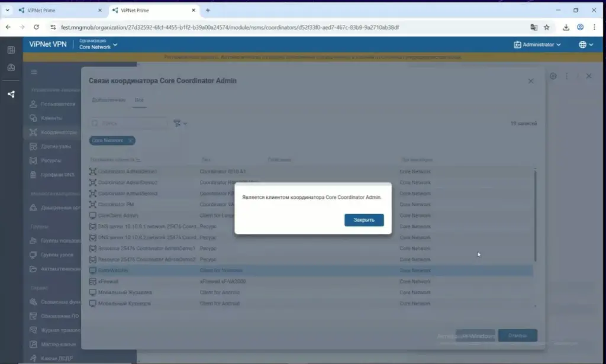Remove the Core Network filter chip
Screen dimensions: 606x364
coord(131,140)
